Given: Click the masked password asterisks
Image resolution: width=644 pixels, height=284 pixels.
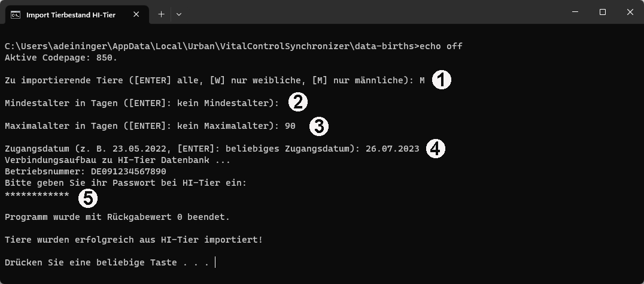Looking at the screenshot, I should [37, 194].
